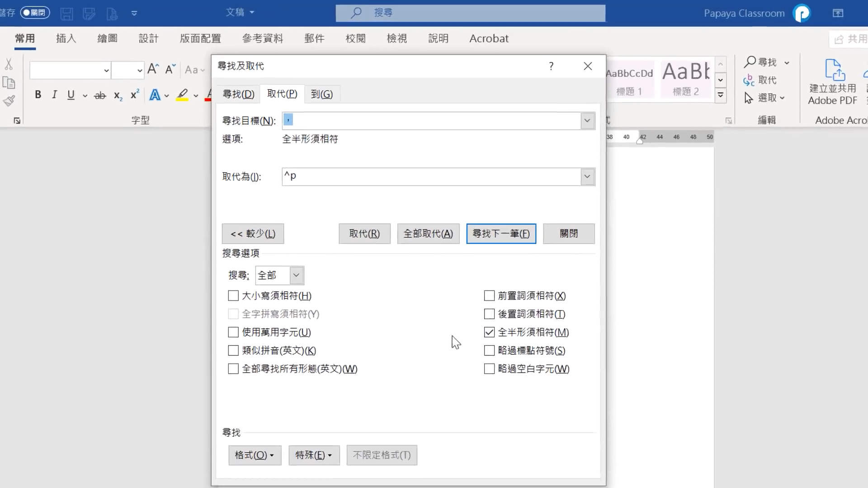
Task: Switch to the 尋找 tab
Action: [x=238, y=94]
